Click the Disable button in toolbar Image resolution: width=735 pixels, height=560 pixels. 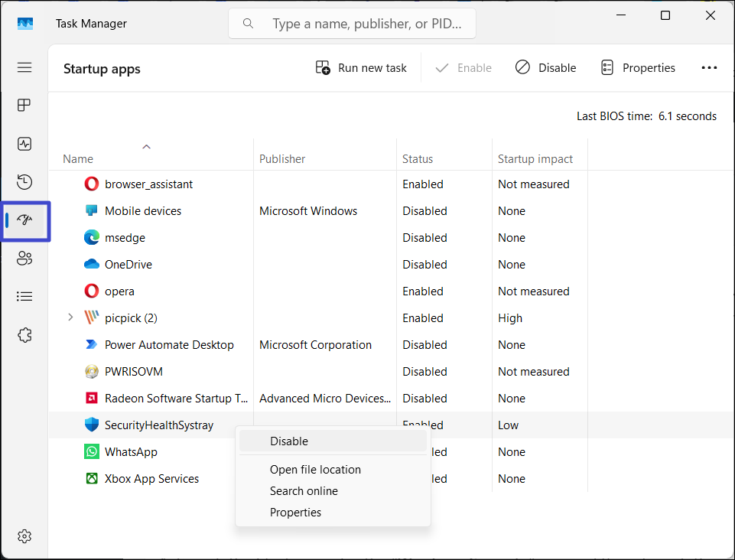pyautogui.click(x=546, y=68)
